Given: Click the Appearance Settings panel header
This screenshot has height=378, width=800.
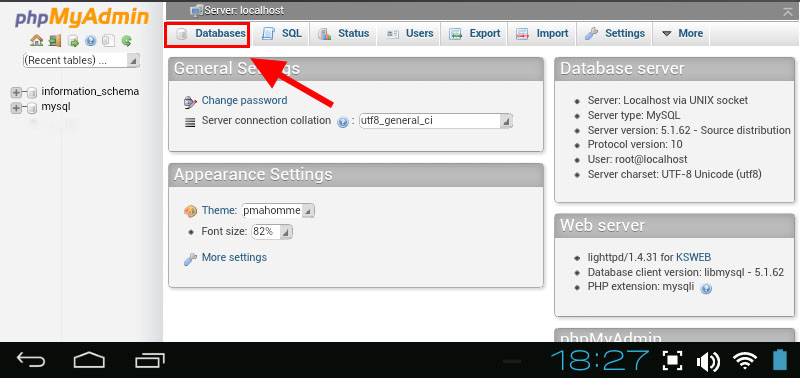Looking at the screenshot, I should 356,174.
